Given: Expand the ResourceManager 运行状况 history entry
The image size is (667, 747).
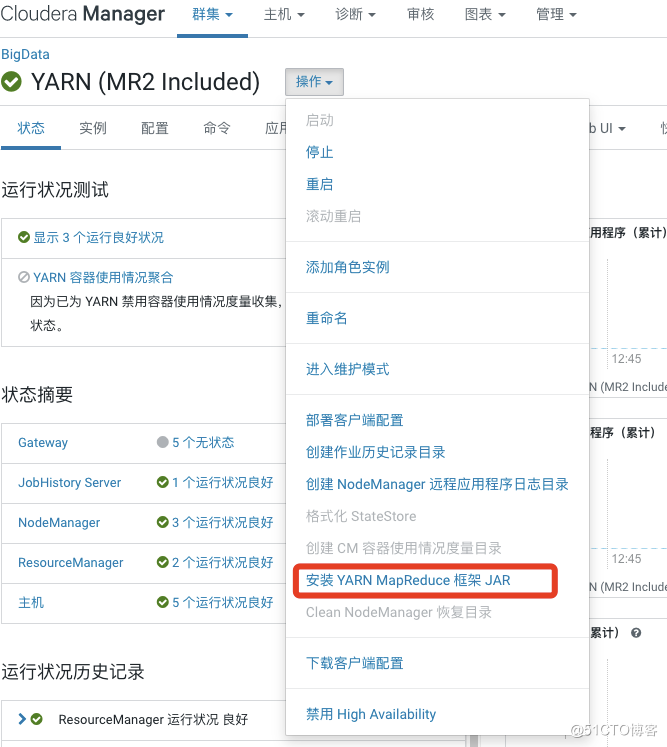Looking at the screenshot, I should 21,719.
